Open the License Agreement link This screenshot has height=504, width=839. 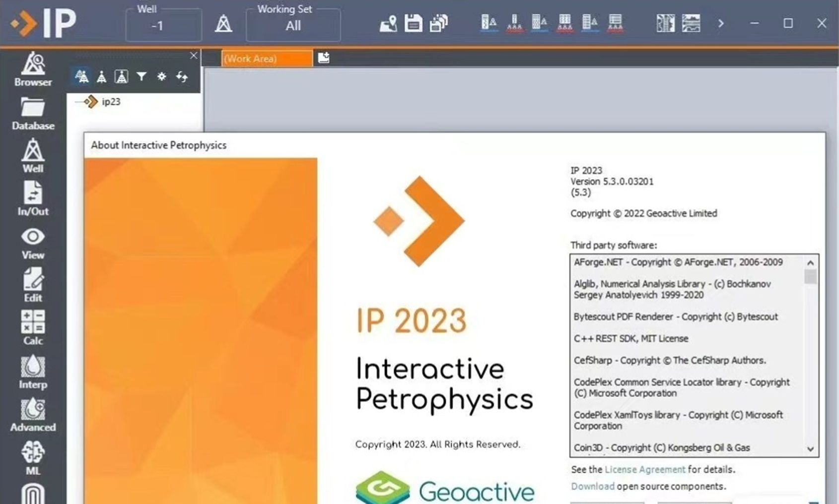(x=644, y=469)
